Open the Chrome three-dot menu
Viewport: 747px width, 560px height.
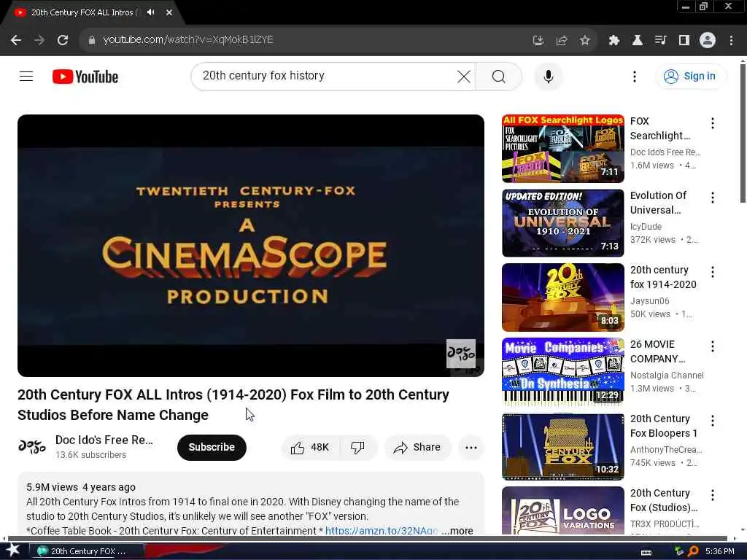[x=731, y=41]
